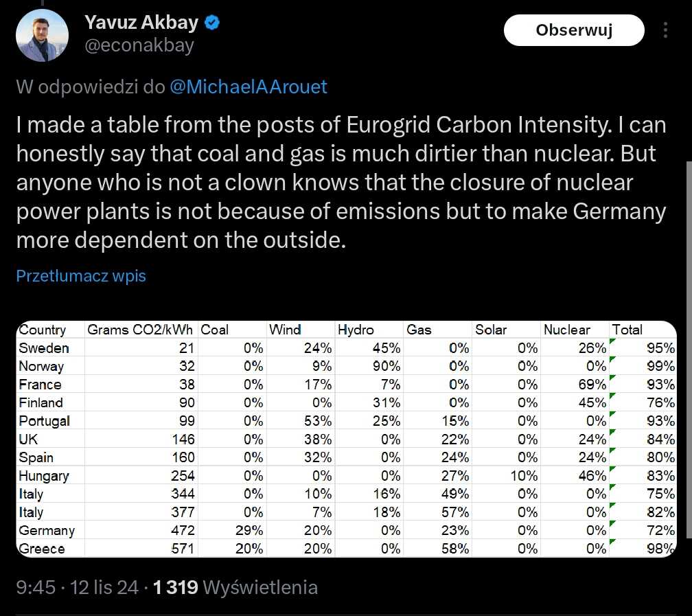This screenshot has height=616, width=692.
Task: Click the @econakbay handle
Action: coord(139,45)
